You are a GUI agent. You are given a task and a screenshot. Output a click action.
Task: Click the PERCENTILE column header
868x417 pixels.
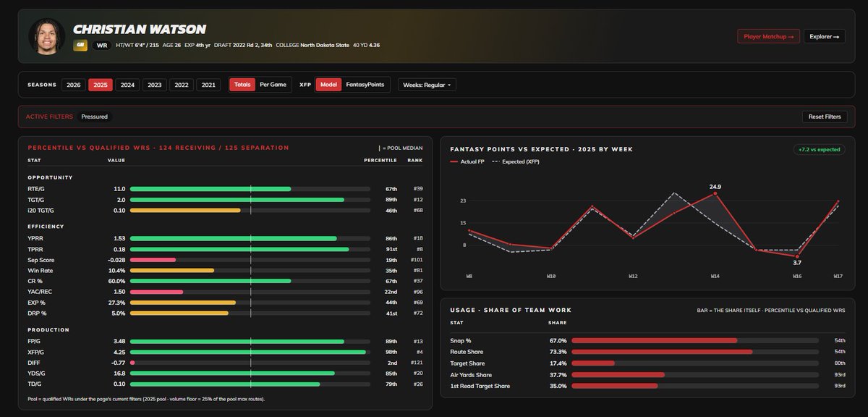[380, 160]
